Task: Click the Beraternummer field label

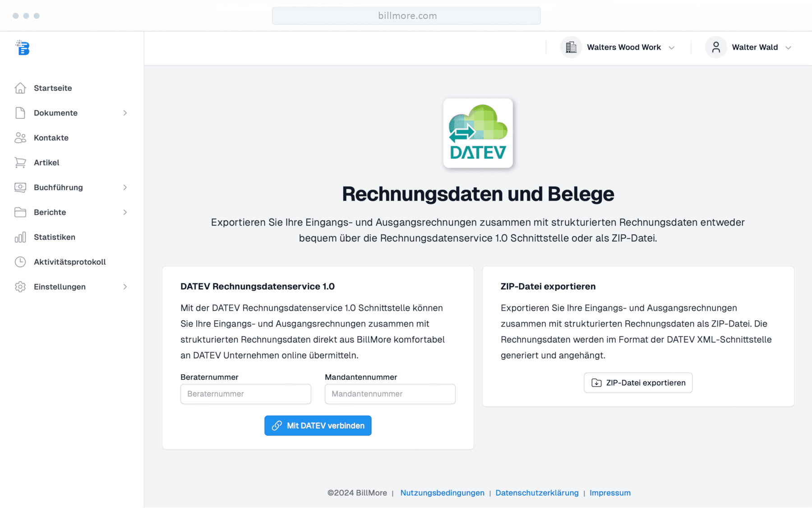Action: coord(209,377)
